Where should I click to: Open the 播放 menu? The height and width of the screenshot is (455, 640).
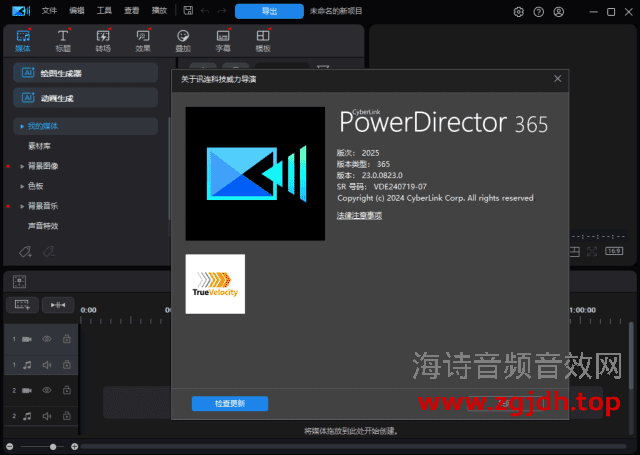point(159,11)
